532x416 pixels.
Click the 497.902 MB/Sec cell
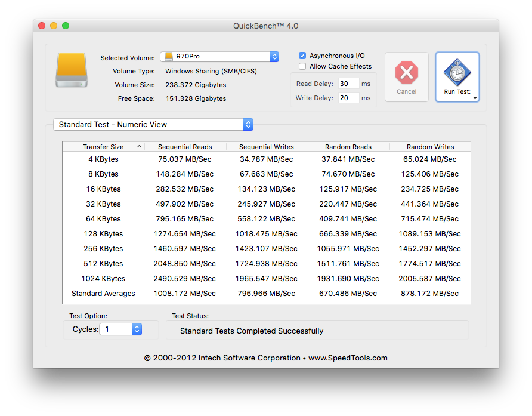pyautogui.click(x=185, y=204)
